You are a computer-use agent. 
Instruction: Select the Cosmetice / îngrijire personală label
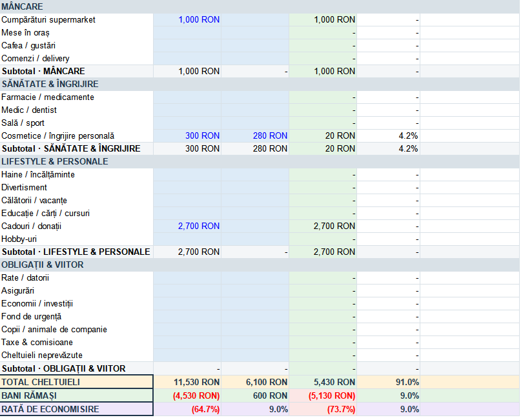pyautogui.click(x=57, y=136)
